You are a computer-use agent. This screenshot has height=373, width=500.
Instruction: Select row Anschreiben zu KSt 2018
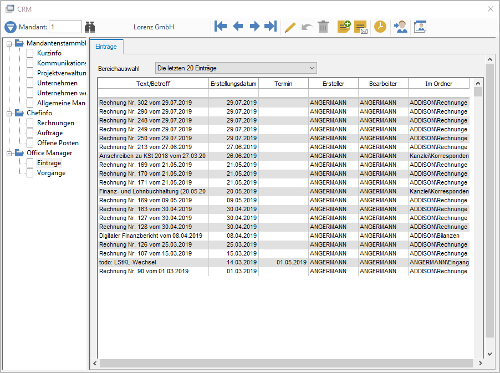pos(284,156)
